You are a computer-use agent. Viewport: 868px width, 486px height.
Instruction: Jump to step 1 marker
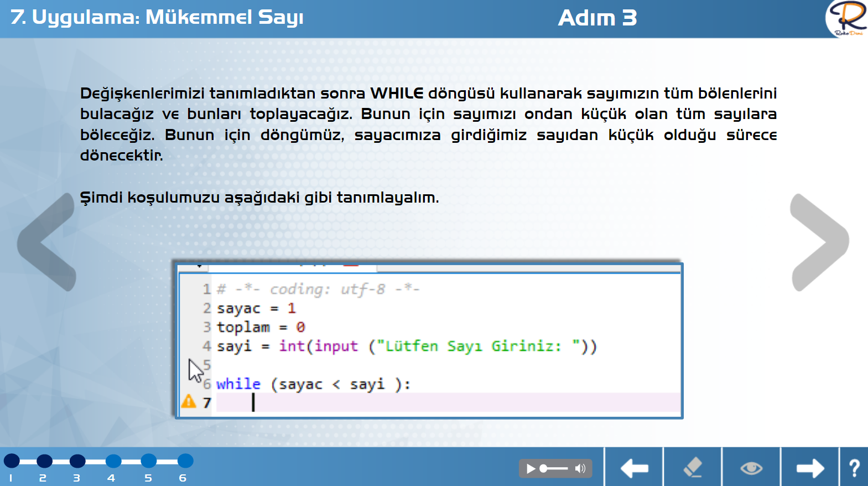pyautogui.click(x=12, y=461)
